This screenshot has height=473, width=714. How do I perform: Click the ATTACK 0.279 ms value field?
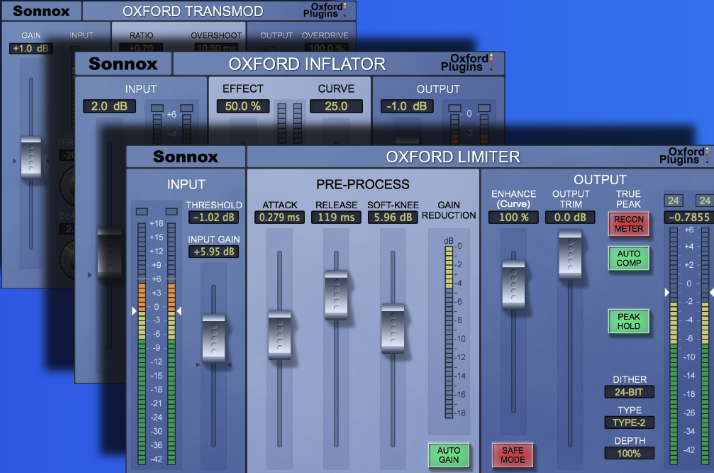point(279,217)
